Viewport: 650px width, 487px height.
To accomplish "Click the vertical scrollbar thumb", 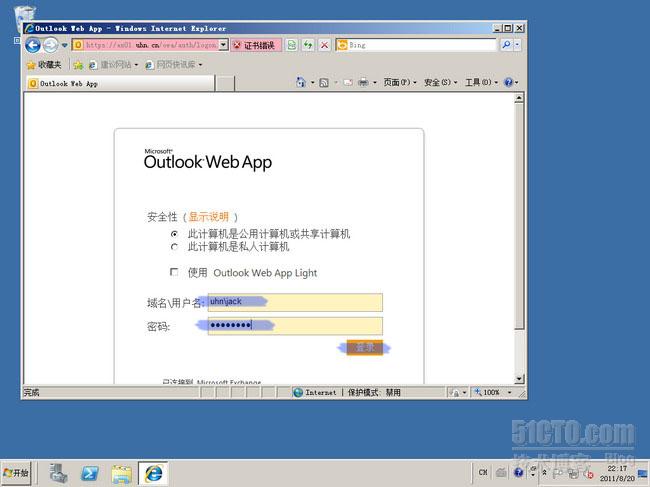I will point(519,216).
